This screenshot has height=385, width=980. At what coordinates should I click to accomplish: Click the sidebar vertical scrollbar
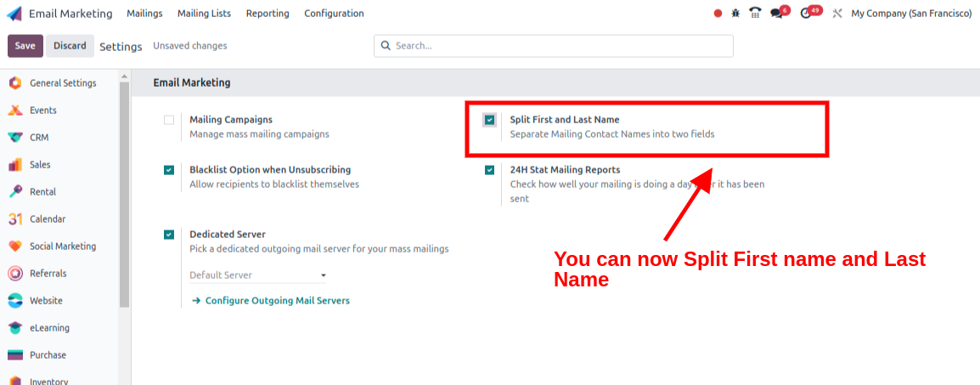pyautogui.click(x=124, y=194)
